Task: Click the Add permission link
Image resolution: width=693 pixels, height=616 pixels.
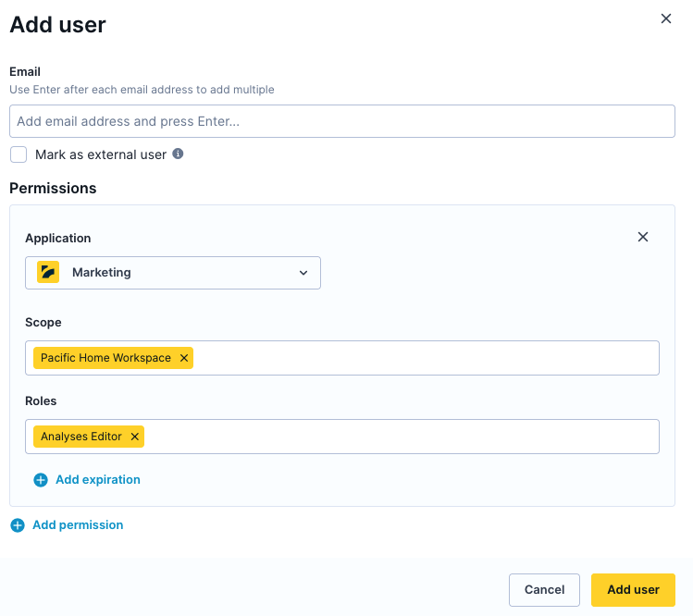Action: tap(67, 525)
